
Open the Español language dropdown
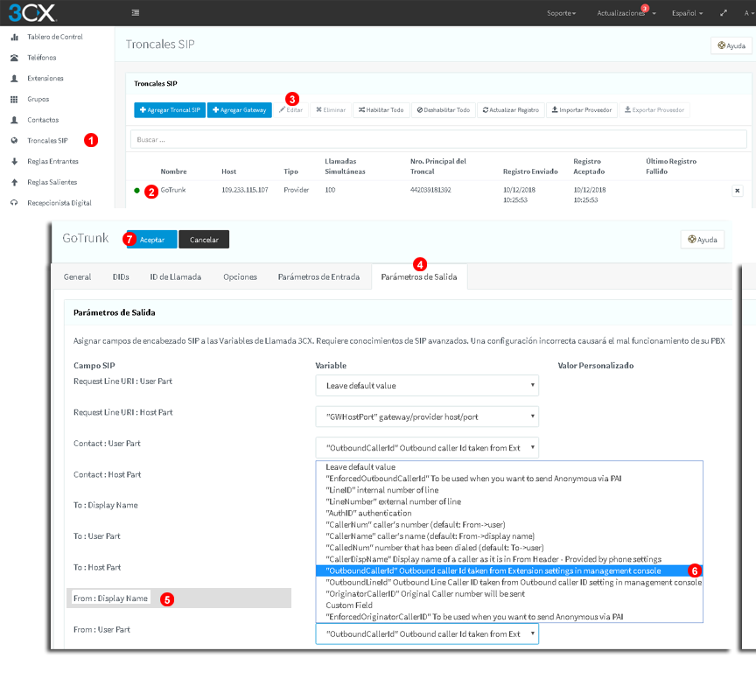point(687,13)
